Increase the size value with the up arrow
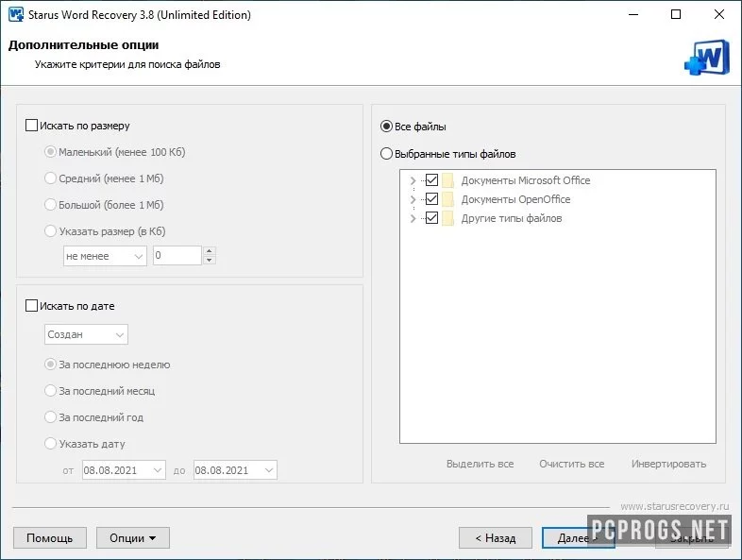 (210, 251)
